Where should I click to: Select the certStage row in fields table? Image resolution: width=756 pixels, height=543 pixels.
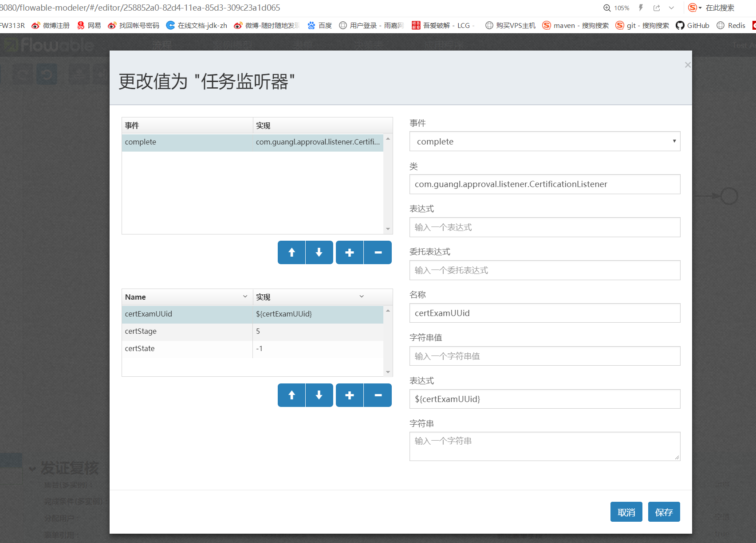point(186,331)
